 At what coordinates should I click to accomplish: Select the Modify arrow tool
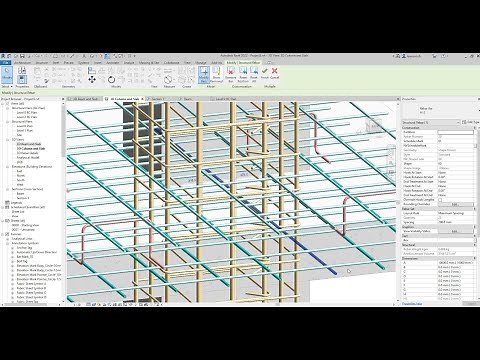pyautogui.click(x=7, y=75)
